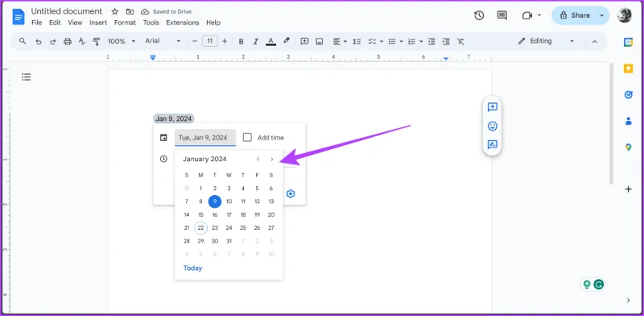
Task: Add comment floating button
Action: 492,107
